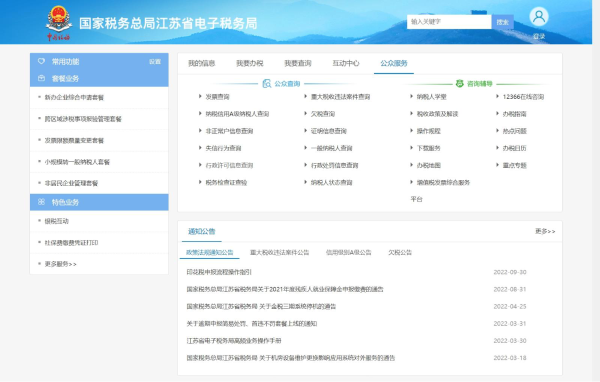The height and width of the screenshot is (382, 600).
Task: Open the 发票查询 link
Action: click(x=217, y=97)
